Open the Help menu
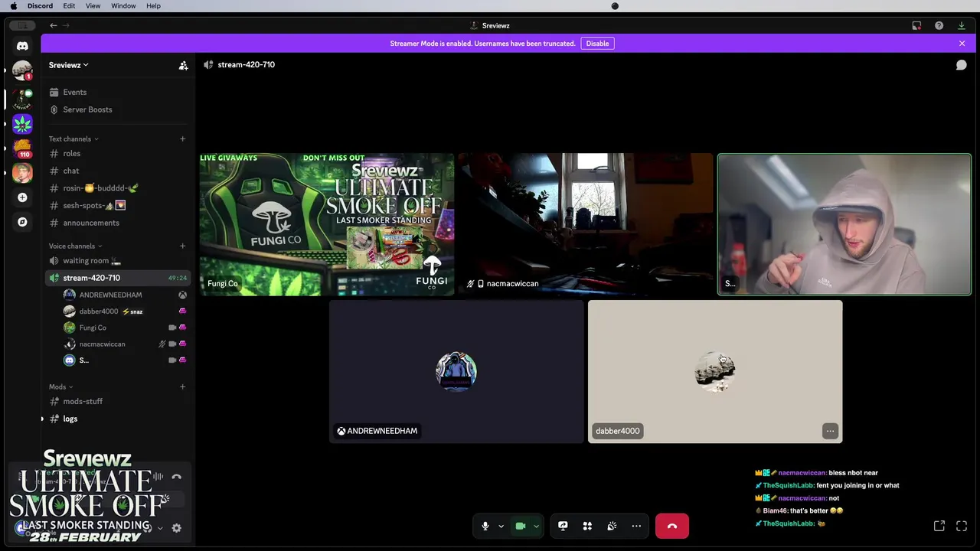 [x=153, y=6]
